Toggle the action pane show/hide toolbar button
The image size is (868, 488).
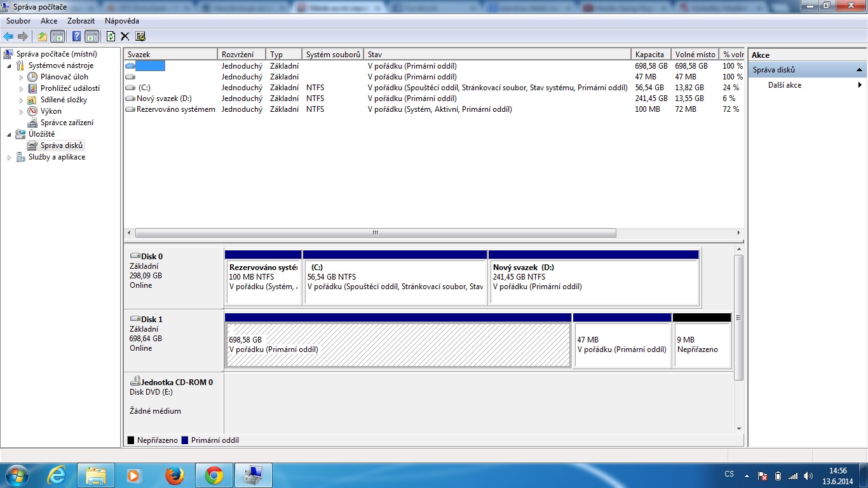92,36
